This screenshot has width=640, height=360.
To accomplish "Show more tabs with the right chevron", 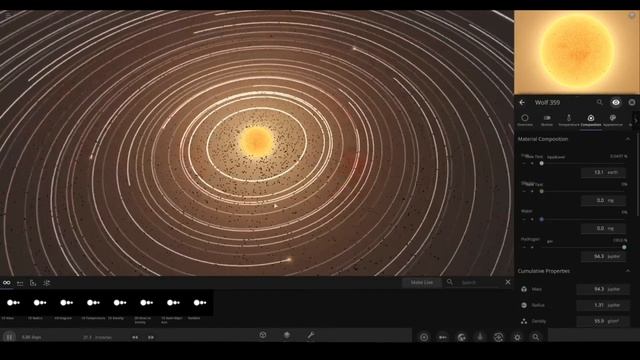I will [636, 121].
